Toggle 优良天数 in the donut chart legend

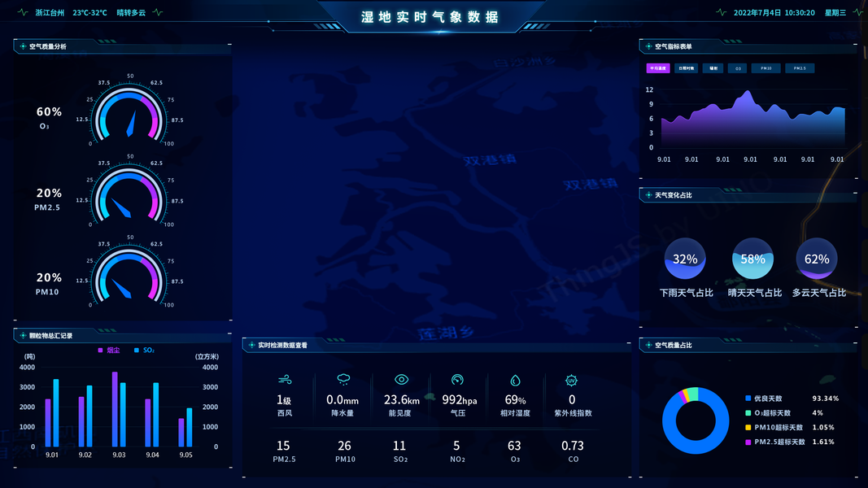coord(764,399)
